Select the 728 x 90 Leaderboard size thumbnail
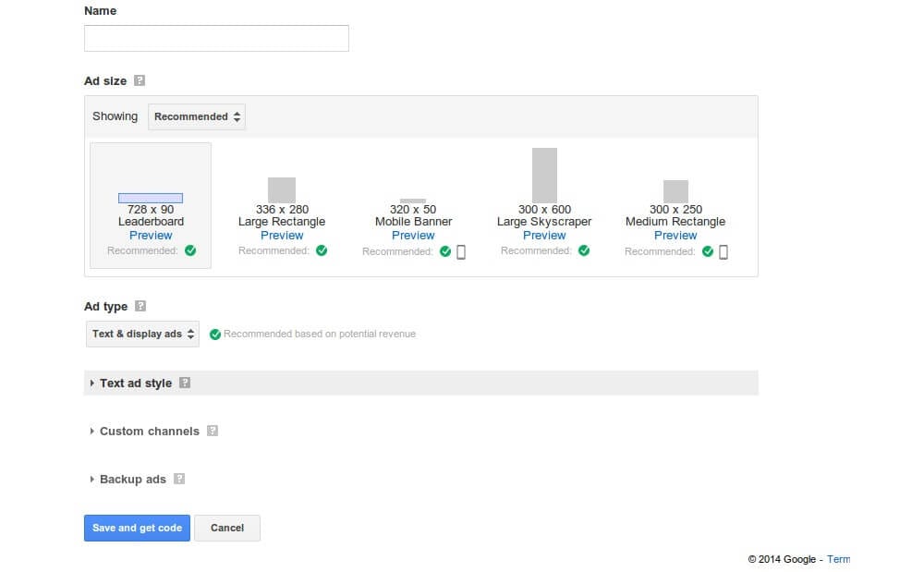The height and width of the screenshot is (572, 924). [x=151, y=198]
